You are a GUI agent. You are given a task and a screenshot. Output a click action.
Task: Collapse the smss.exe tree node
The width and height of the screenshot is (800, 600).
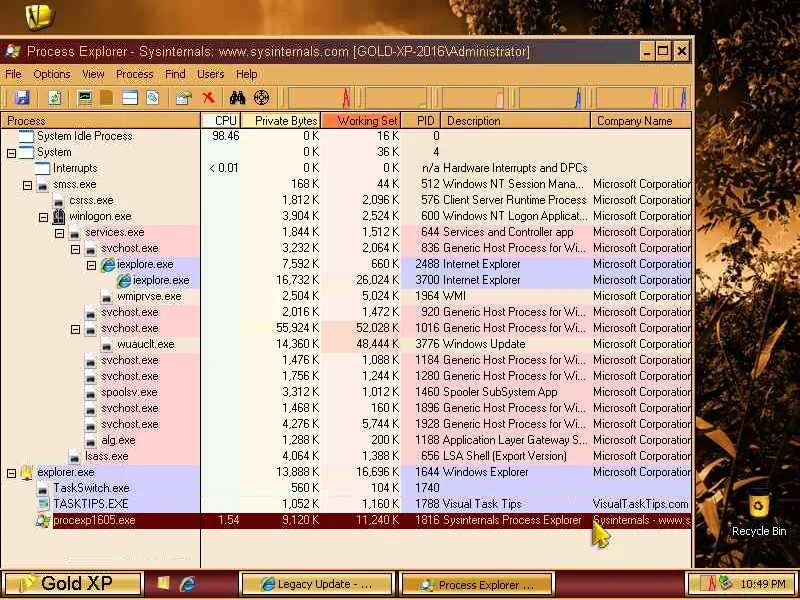point(28,185)
